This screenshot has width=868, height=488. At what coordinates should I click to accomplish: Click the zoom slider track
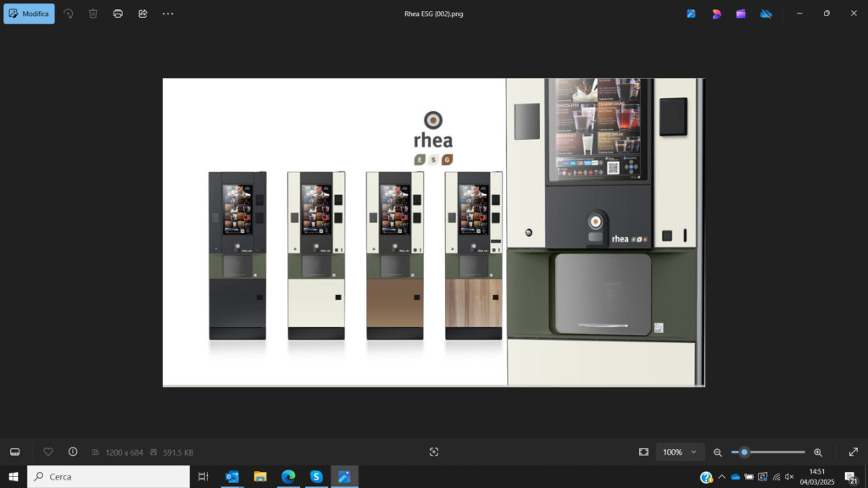coord(768,452)
